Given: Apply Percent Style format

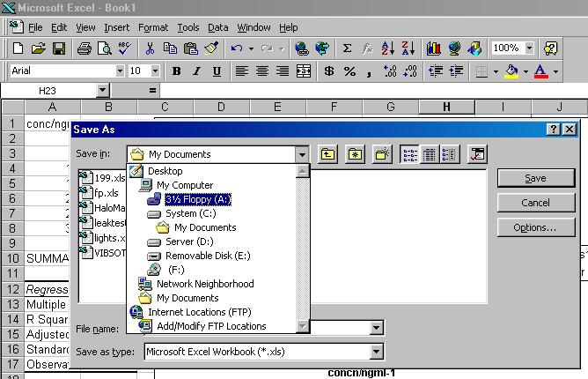Looking at the screenshot, I should pyautogui.click(x=349, y=71).
